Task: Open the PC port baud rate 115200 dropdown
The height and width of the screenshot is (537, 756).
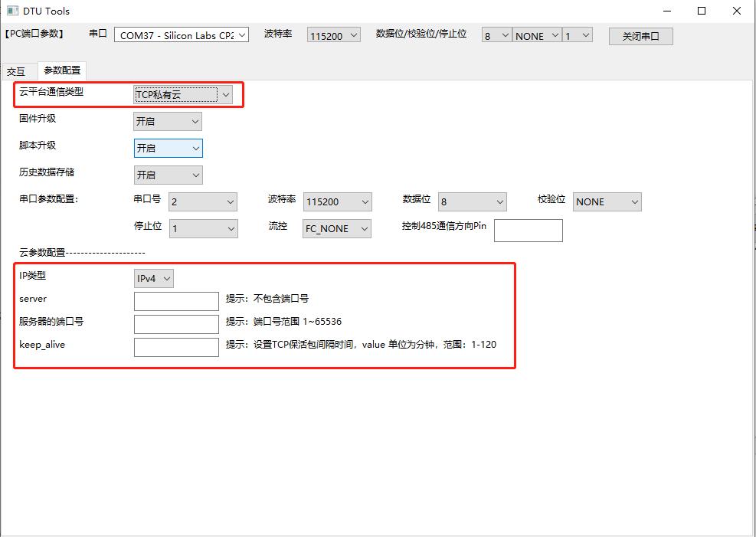Action: click(x=334, y=35)
